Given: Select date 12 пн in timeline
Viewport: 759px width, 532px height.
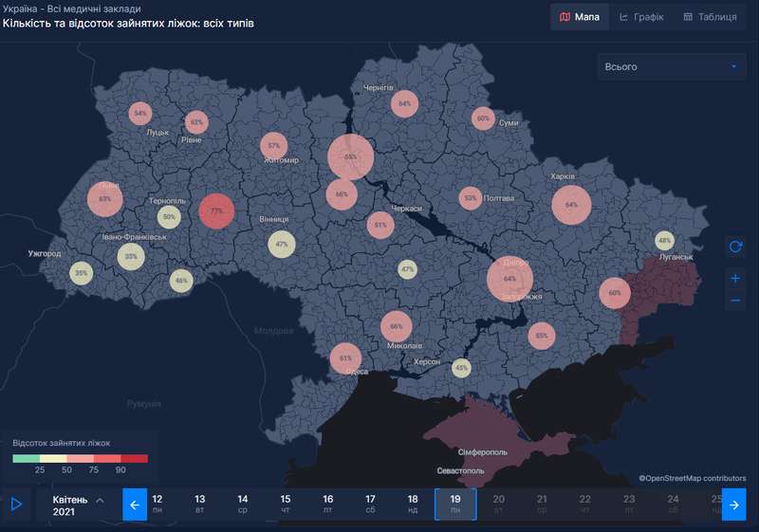Looking at the screenshot, I should pyautogui.click(x=157, y=504).
